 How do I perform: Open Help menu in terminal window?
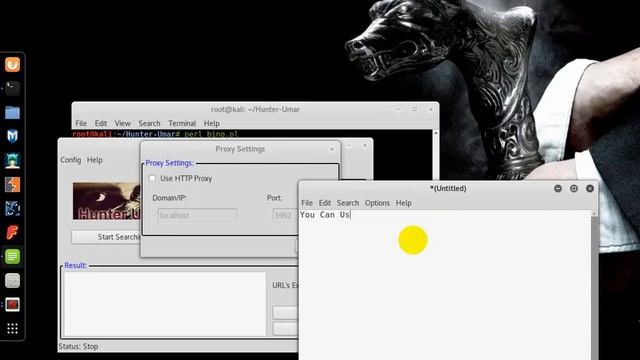(212, 123)
